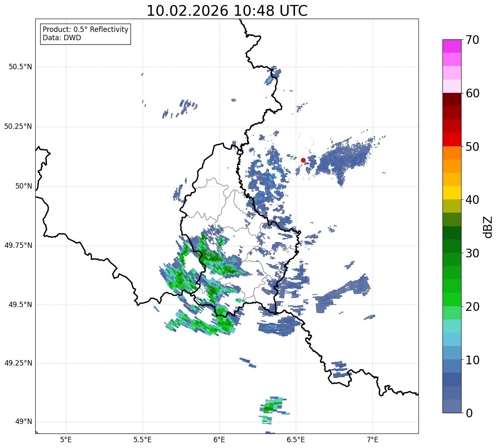Click the 50.5°N latitude label
This screenshot has width=498, height=448.
[20, 67]
